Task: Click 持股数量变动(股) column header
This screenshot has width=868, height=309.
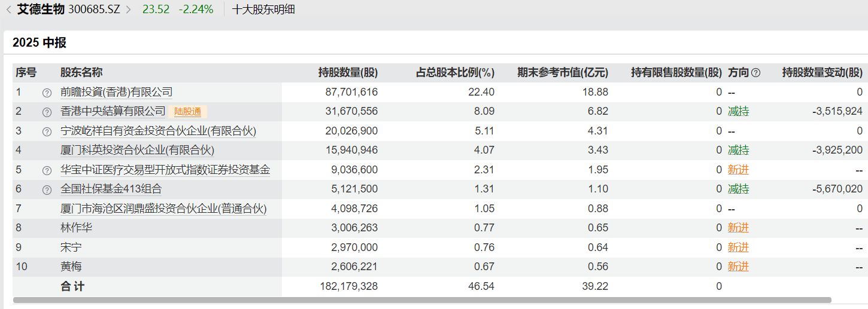Action: [822, 73]
